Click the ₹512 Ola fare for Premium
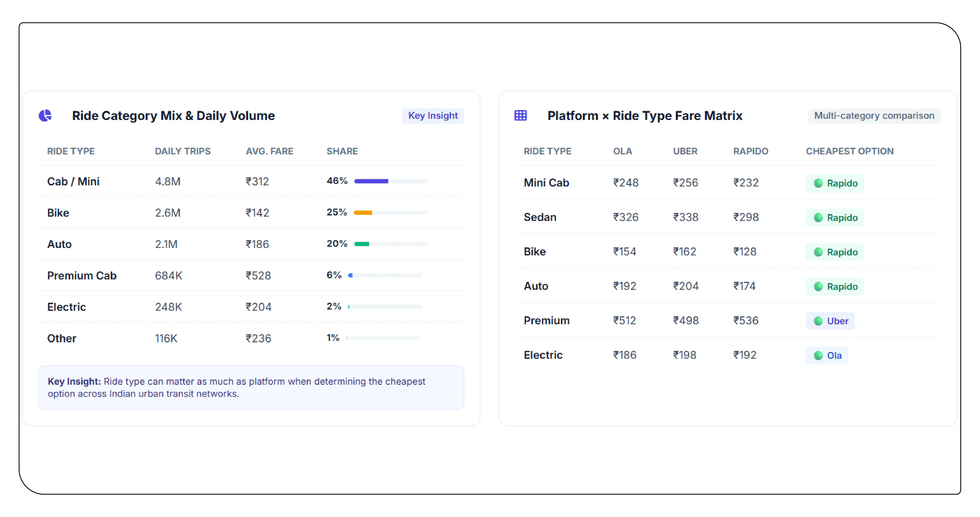Image resolution: width=980 pixels, height=517 pixels. pyautogui.click(x=625, y=321)
